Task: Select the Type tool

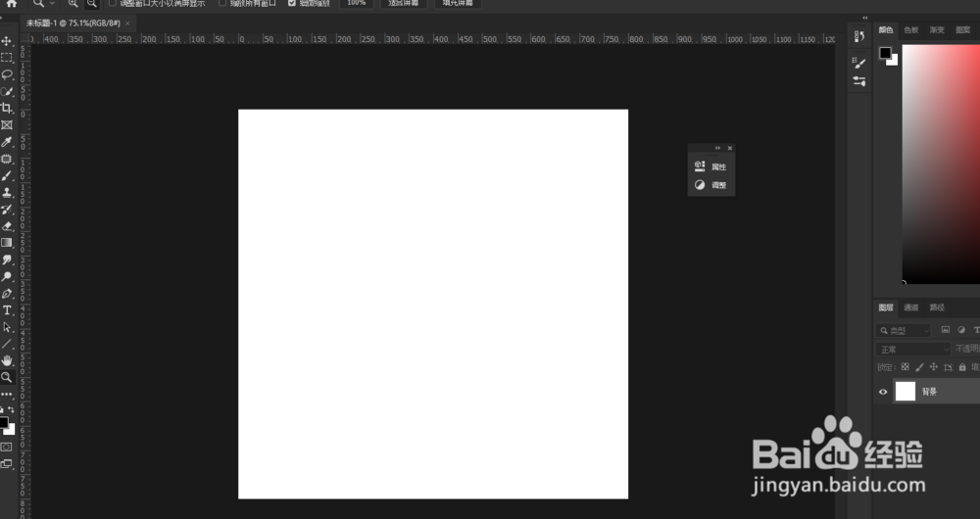Action: point(7,310)
